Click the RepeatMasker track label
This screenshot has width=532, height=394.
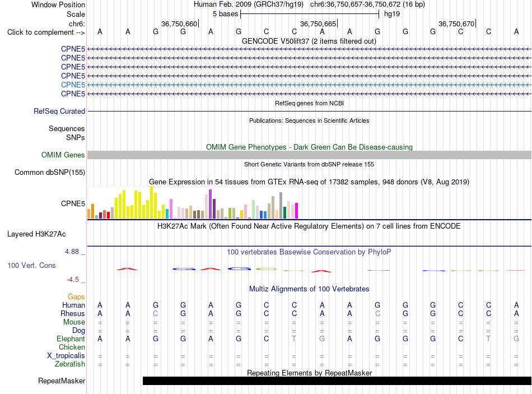pos(62,381)
